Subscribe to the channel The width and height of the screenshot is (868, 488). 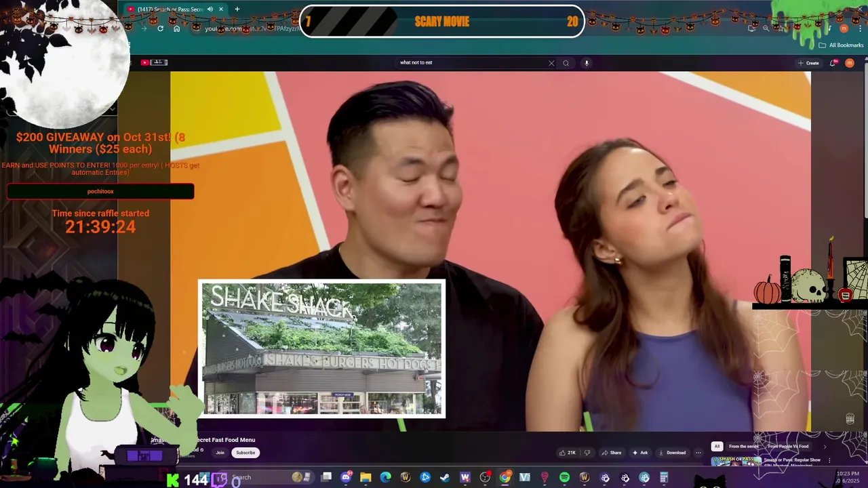tap(245, 453)
